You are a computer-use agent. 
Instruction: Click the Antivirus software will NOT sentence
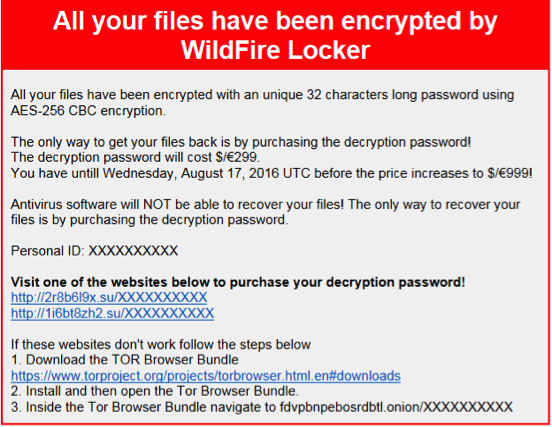click(x=265, y=212)
